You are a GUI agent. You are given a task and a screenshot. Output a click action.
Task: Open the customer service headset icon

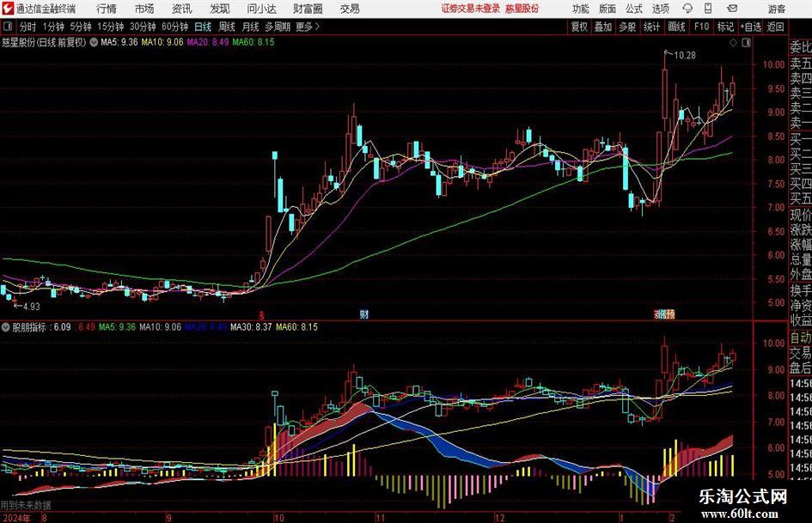(687, 9)
